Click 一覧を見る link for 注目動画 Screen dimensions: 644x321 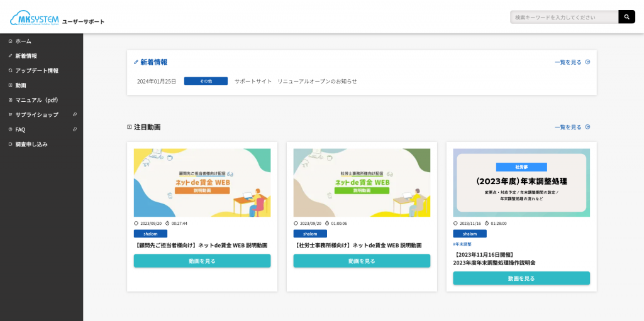point(568,128)
